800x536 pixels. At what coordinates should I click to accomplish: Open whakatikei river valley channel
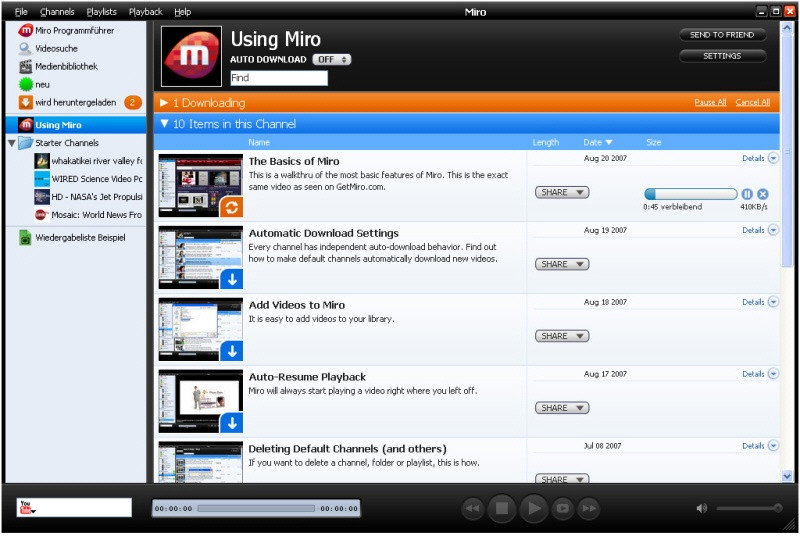tap(89, 161)
